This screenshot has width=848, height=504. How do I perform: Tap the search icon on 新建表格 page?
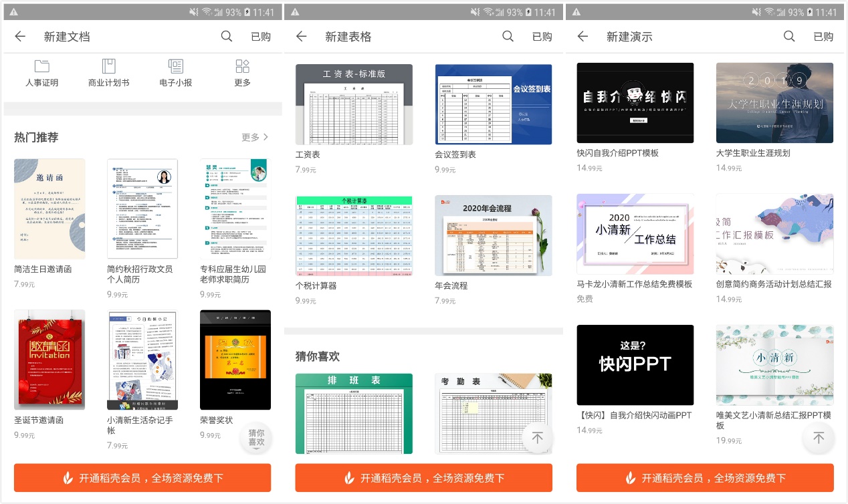(x=508, y=37)
